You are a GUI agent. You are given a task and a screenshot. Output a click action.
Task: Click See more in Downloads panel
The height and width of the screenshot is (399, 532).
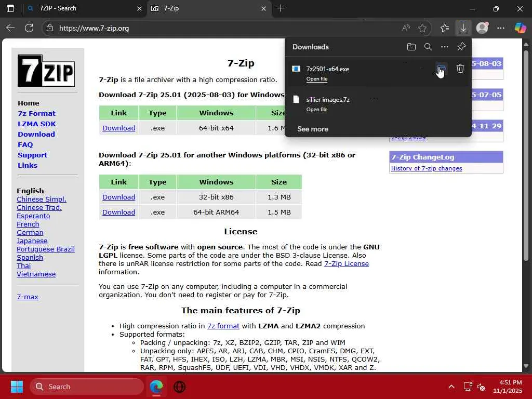[313, 129]
